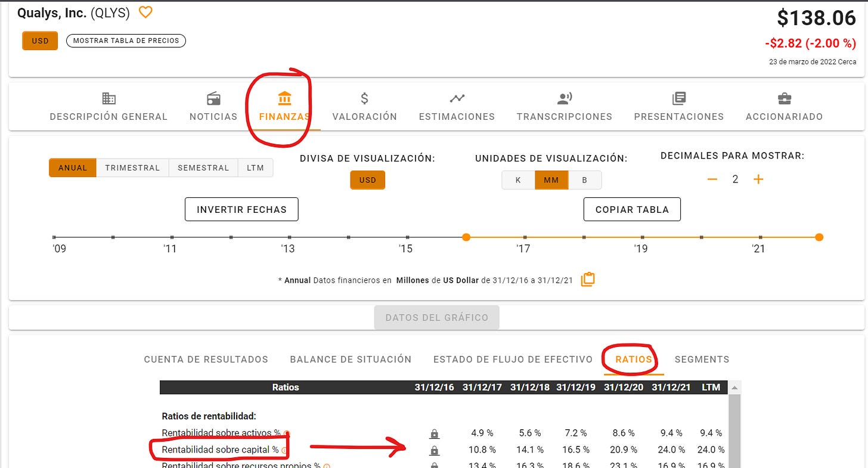Add Qualys to favorites with the heart icon
The height and width of the screenshot is (468, 868).
(x=145, y=12)
